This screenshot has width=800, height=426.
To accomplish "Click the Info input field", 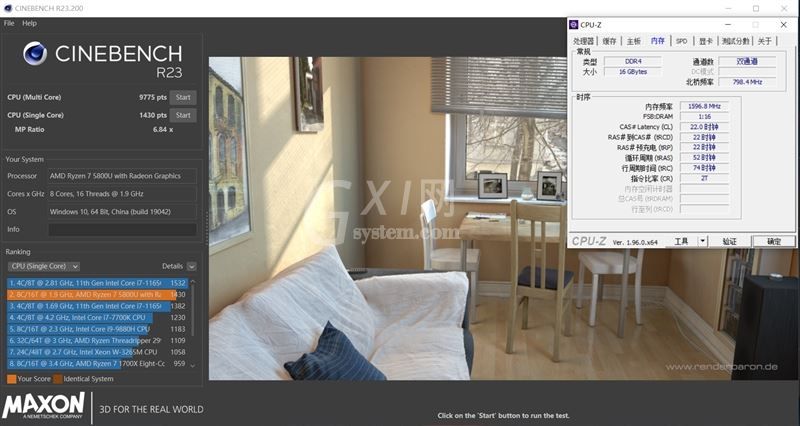I will [122, 230].
